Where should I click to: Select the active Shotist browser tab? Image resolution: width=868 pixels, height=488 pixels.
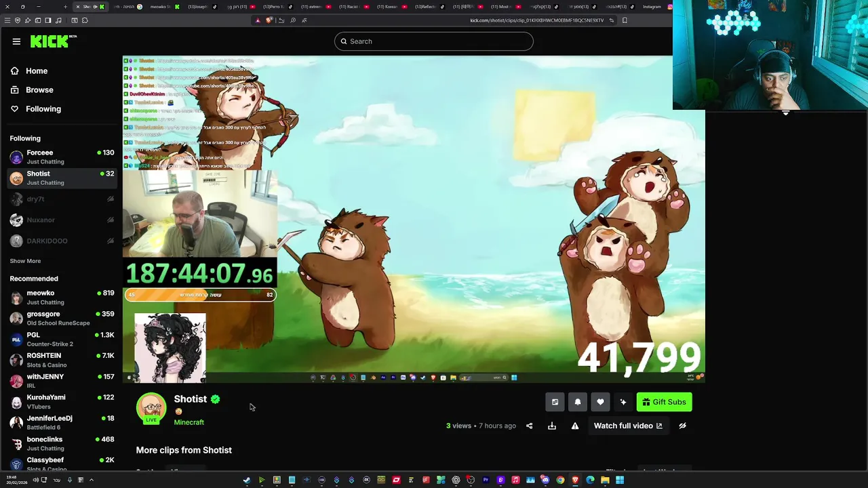pyautogui.click(x=90, y=7)
